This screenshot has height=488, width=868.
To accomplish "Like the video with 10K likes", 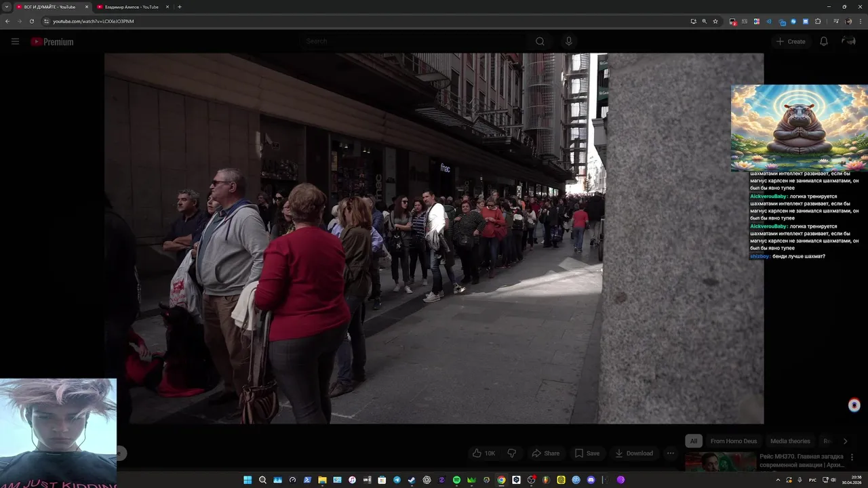I will [x=484, y=453].
